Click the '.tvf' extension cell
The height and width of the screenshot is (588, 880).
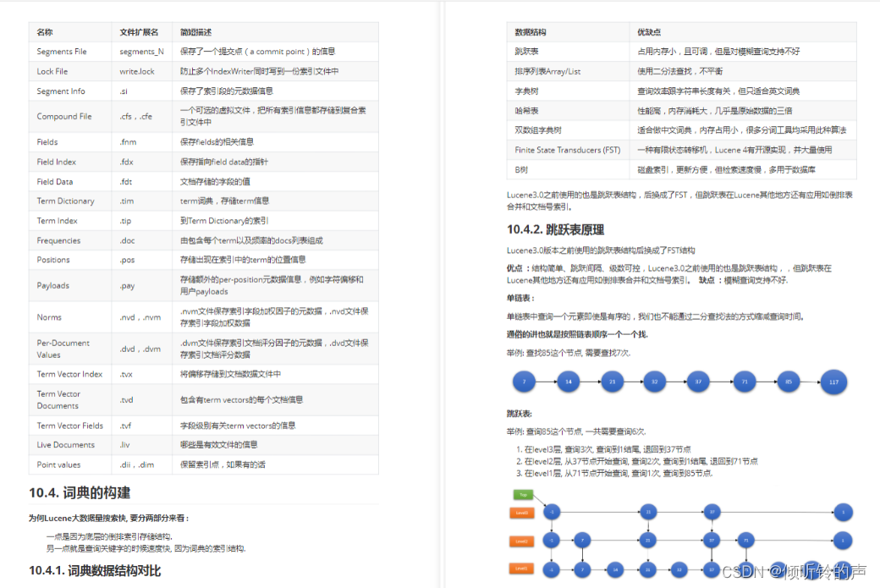tap(141, 426)
